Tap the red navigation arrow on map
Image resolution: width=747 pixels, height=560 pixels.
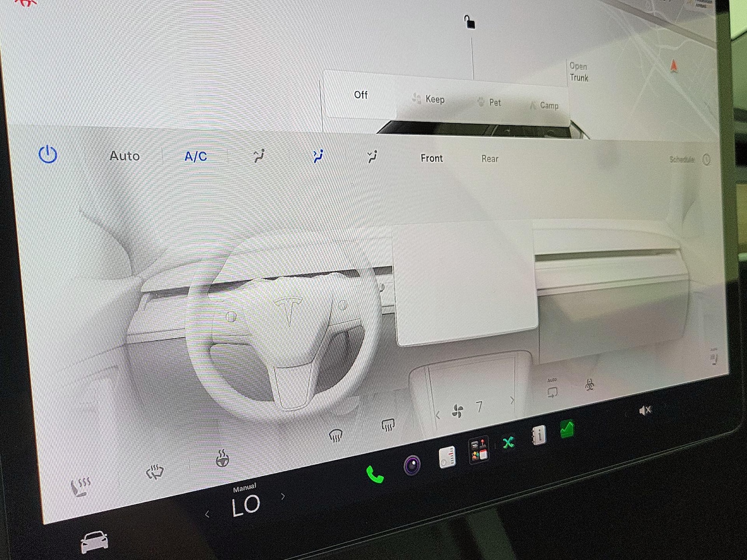(673, 66)
